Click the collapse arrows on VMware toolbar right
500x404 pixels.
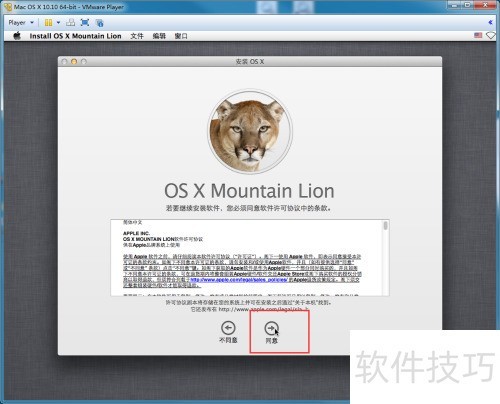pyautogui.click(x=490, y=22)
